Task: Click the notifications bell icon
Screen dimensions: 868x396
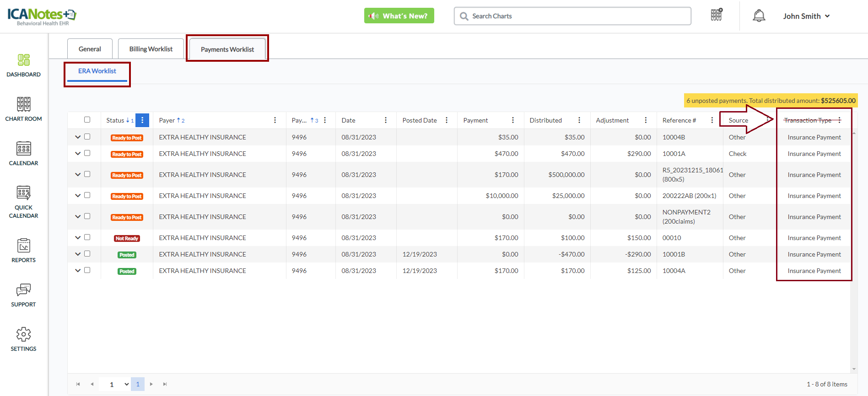Action: pos(759,16)
